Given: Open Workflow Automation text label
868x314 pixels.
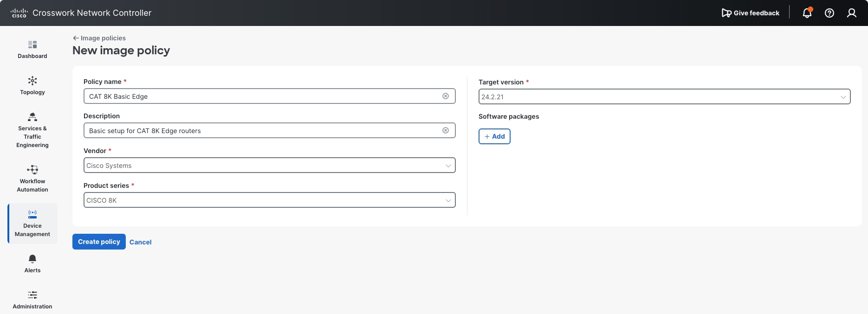Looking at the screenshot, I should pos(32,186).
